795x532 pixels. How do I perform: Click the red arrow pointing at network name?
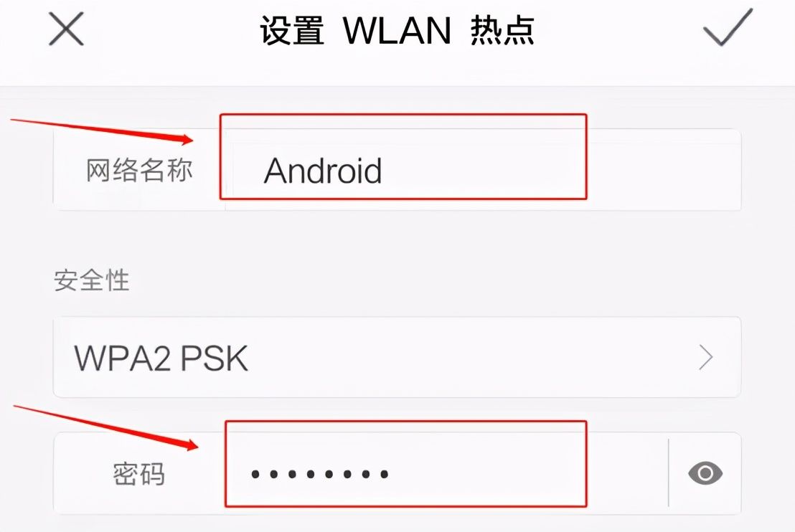[101, 130]
